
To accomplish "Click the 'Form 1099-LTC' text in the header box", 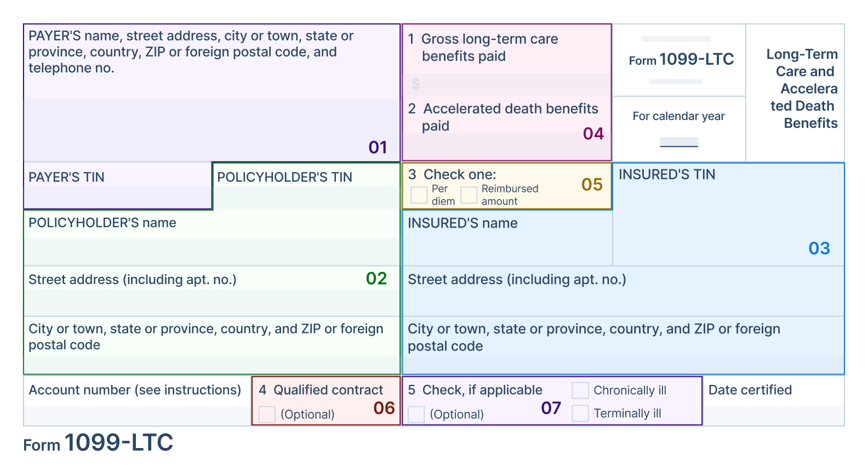I will tap(681, 59).
